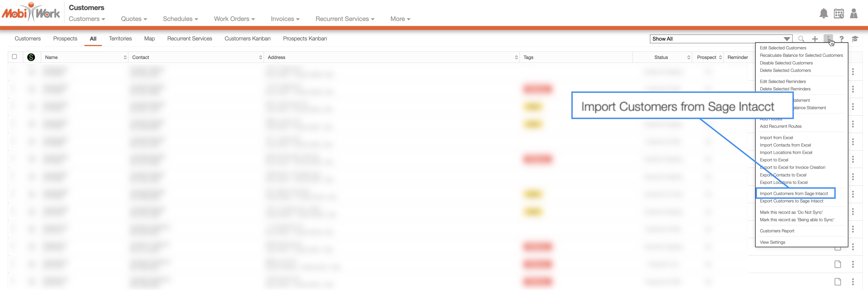Screen dimensions: 868x290
Task: Click the green Sage status column icon
Action: pos(31,57)
